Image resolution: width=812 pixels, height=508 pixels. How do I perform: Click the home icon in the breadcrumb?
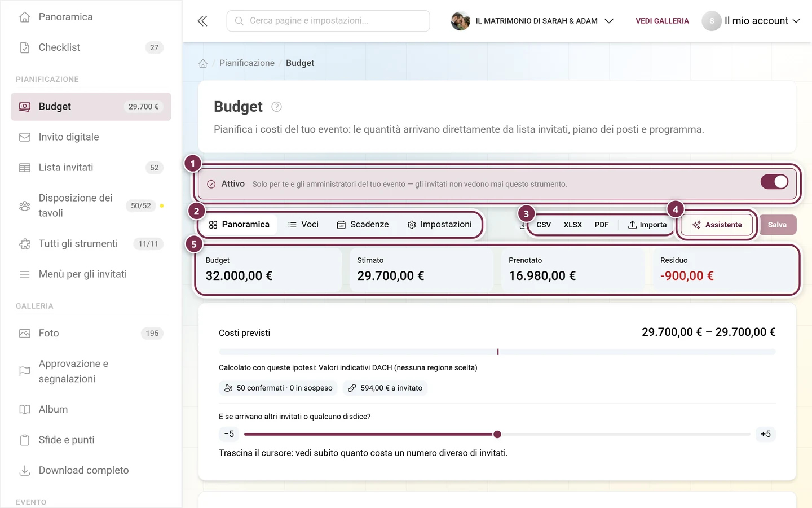click(x=203, y=63)
